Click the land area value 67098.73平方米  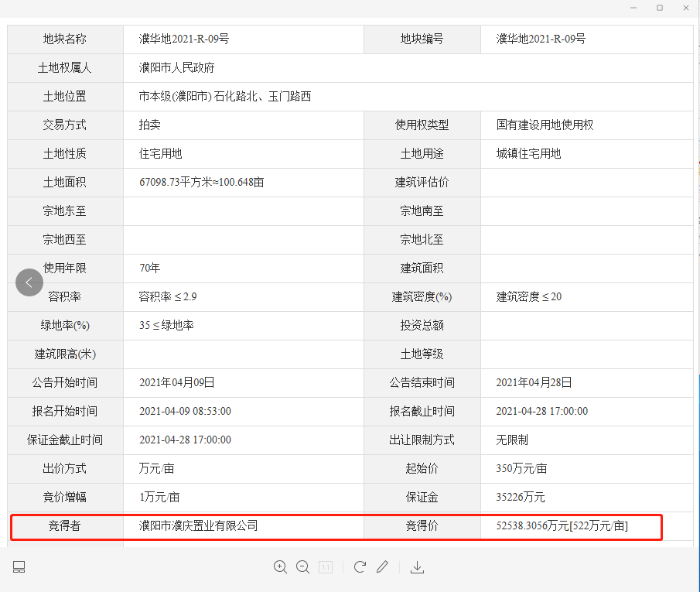[x=201, y=183]
